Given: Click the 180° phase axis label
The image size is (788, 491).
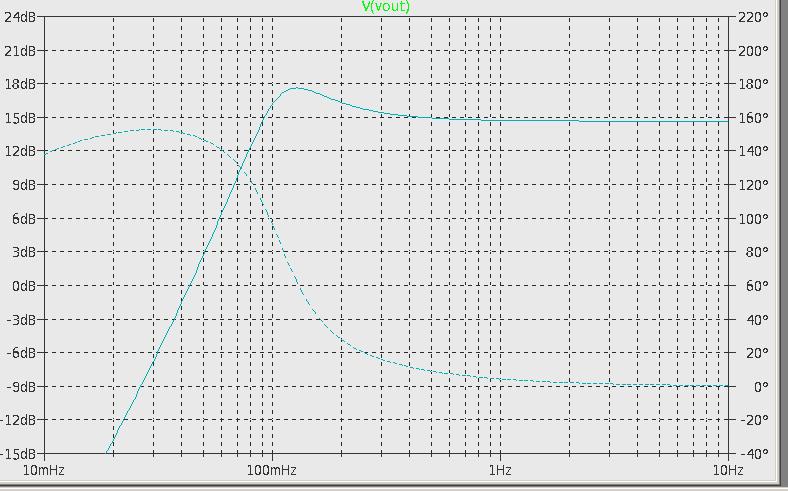Looking at the screenshot, I should tap(753, 84).
